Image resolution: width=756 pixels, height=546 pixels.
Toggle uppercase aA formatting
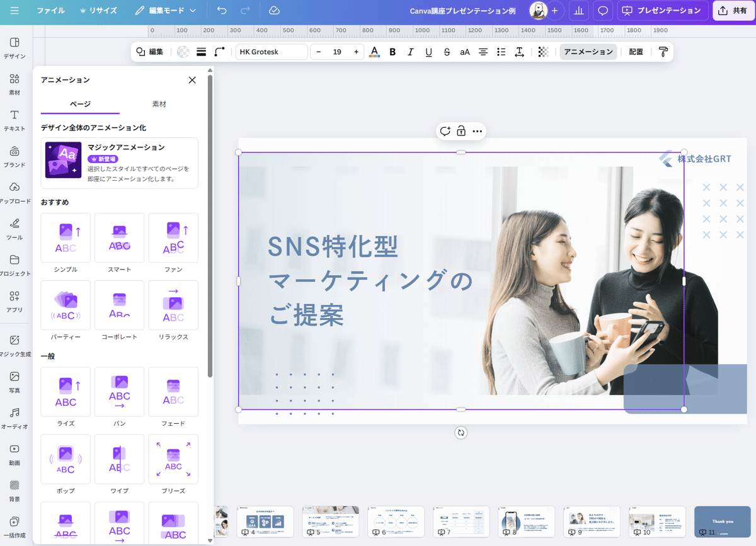click(x=465, y=52)
